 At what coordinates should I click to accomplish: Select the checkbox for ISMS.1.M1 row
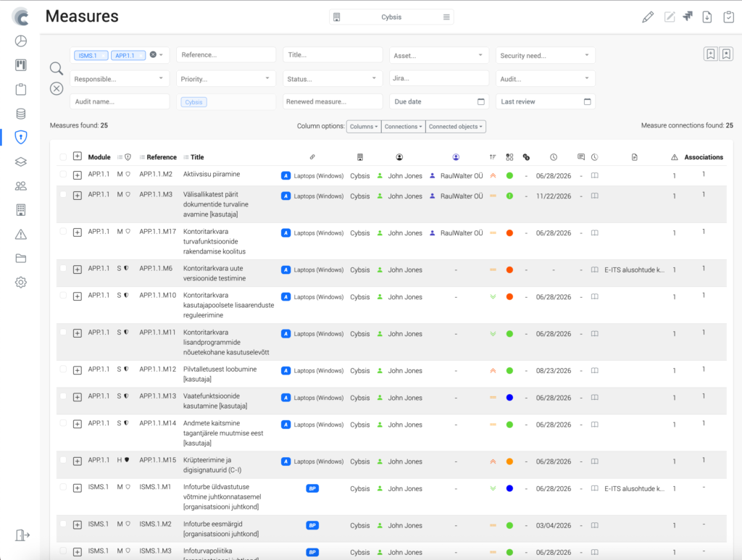pos(63,488)
